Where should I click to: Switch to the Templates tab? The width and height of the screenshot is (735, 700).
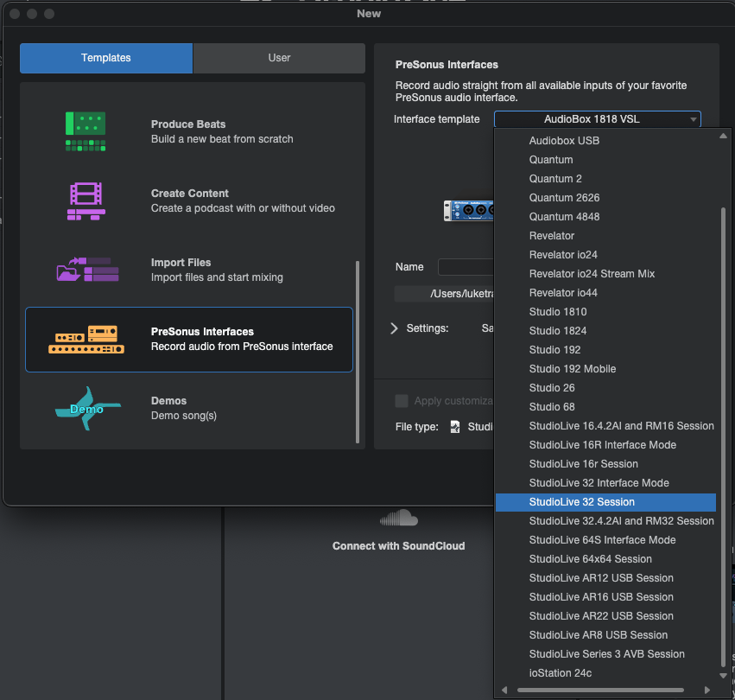tap(106, 58)
